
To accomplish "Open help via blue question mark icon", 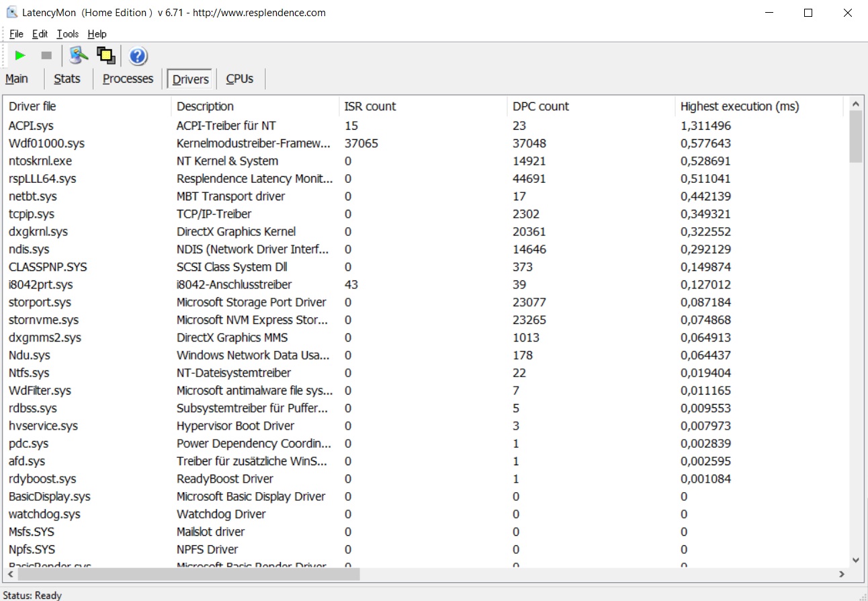I will coord(138,56).
